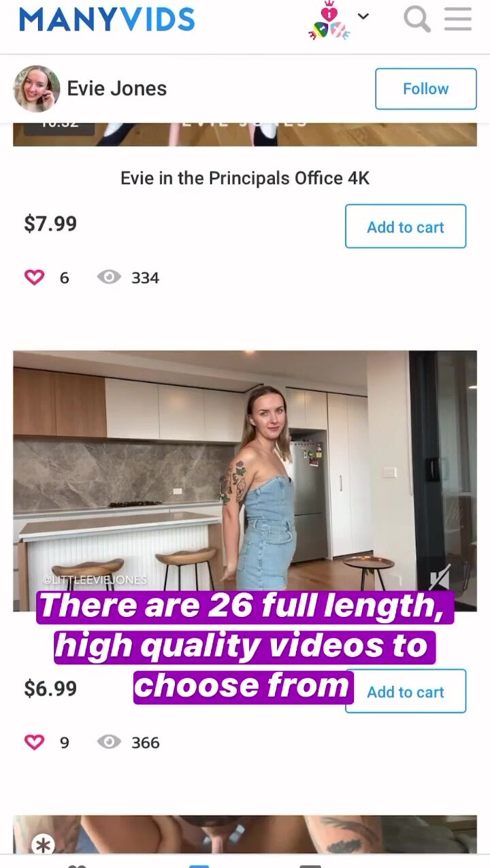
Task: Open Evie in the Principals Office 4K
Action: point(245,178)
